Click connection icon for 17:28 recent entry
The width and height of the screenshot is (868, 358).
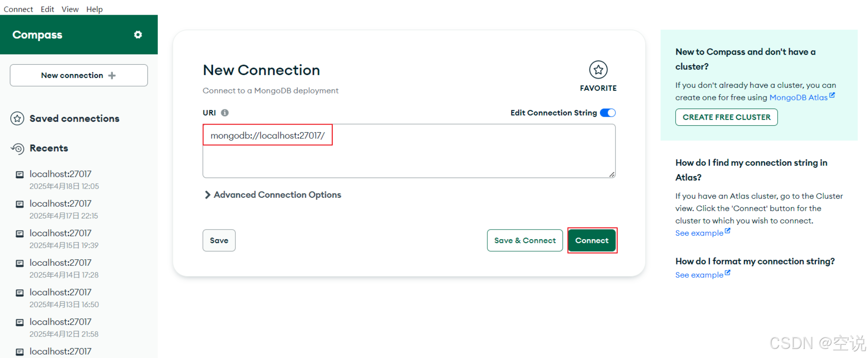tap(19, 263)
